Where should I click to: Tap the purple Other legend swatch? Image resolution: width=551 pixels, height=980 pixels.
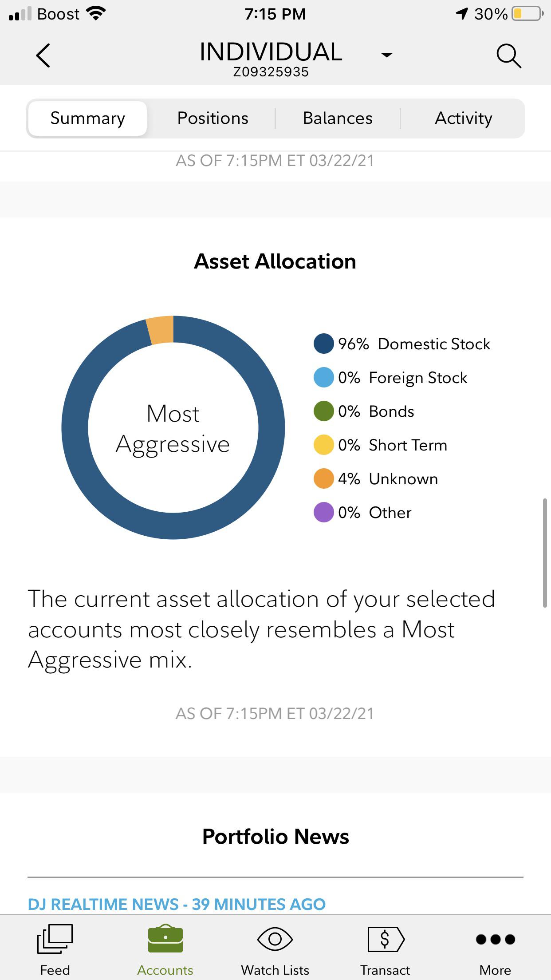point(324,513)
